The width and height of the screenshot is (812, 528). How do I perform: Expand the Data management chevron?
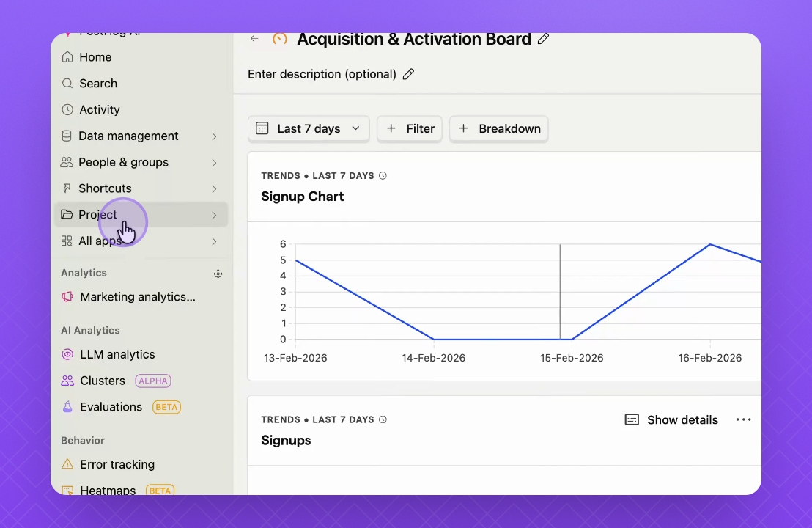(x=215, y=136)
